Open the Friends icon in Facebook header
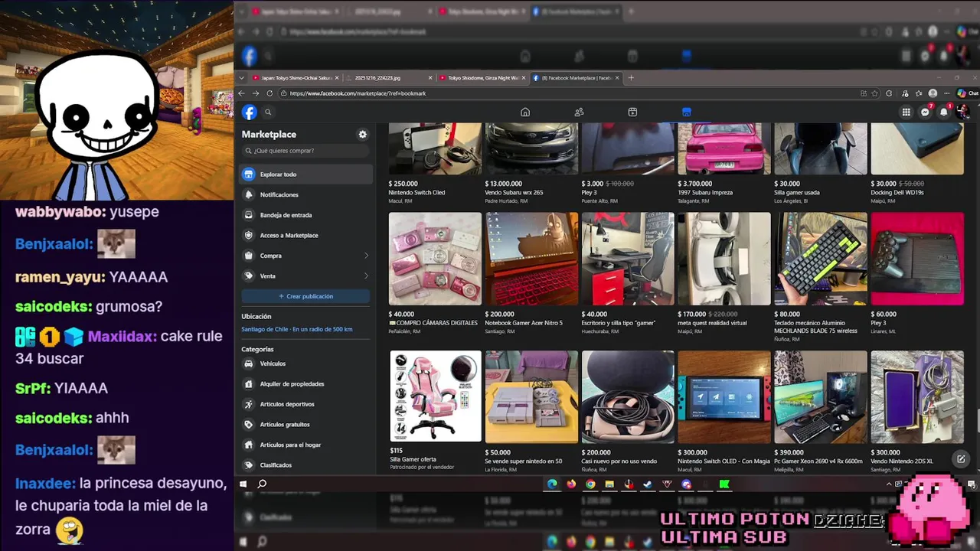Viewport: 980px width, 551px height. point(579,112)
